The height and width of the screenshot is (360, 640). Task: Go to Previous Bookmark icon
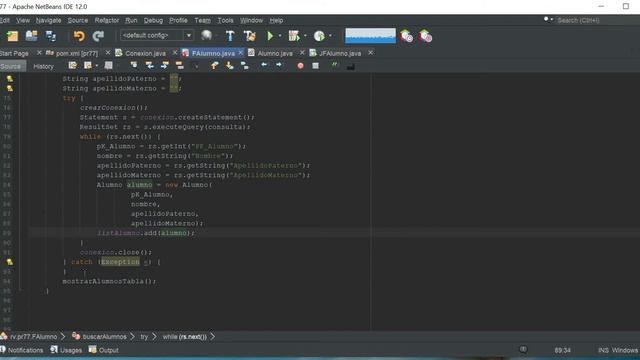point(215,65)
